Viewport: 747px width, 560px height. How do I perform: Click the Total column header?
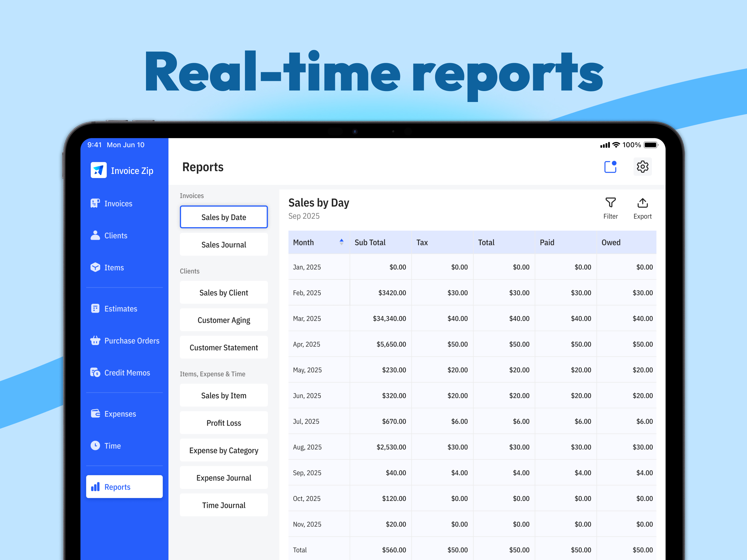click(x=504, y=243)
